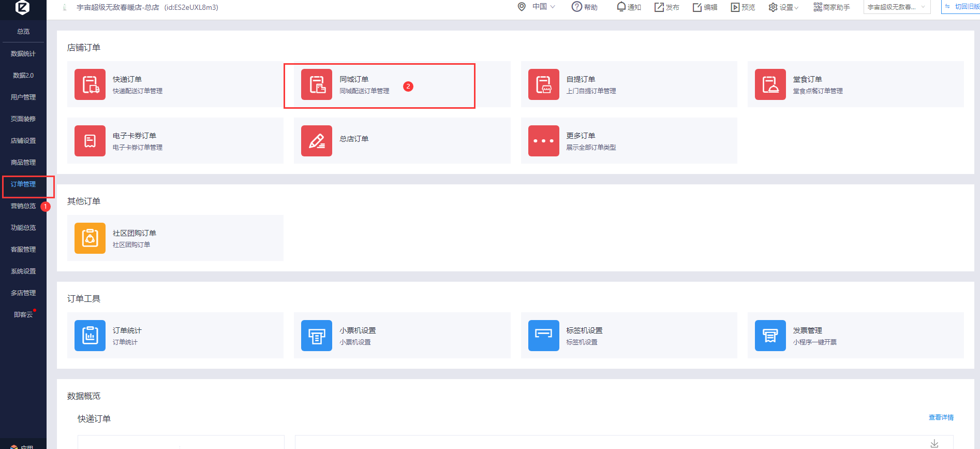This screenshot has width=980, height=449.
Task: Click the 快递配送订单管理 subtitle
Action: (x=138, y=91)
